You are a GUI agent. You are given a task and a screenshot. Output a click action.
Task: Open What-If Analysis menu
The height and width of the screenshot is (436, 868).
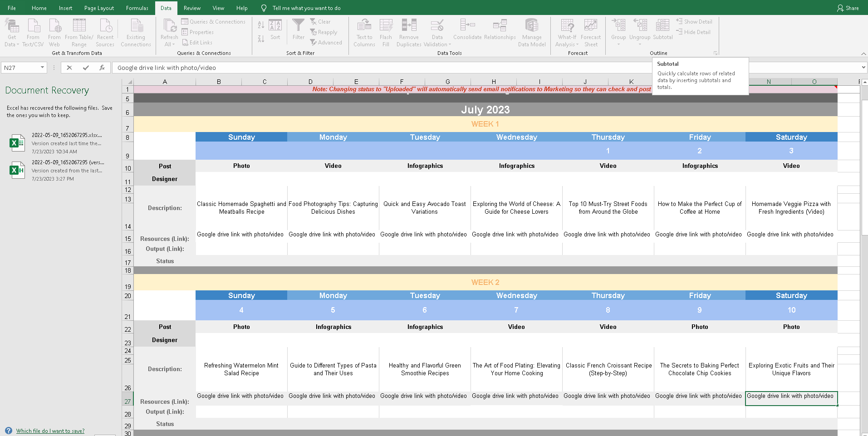pos(567,33)
